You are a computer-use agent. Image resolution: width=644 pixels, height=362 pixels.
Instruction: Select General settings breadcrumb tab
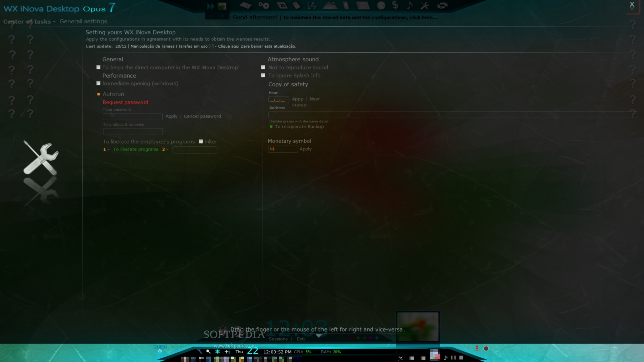(x=83, y=21)
